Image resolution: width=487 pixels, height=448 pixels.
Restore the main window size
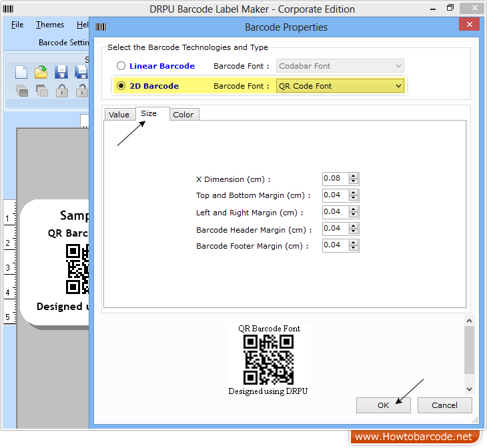click(x=450, y=8)
